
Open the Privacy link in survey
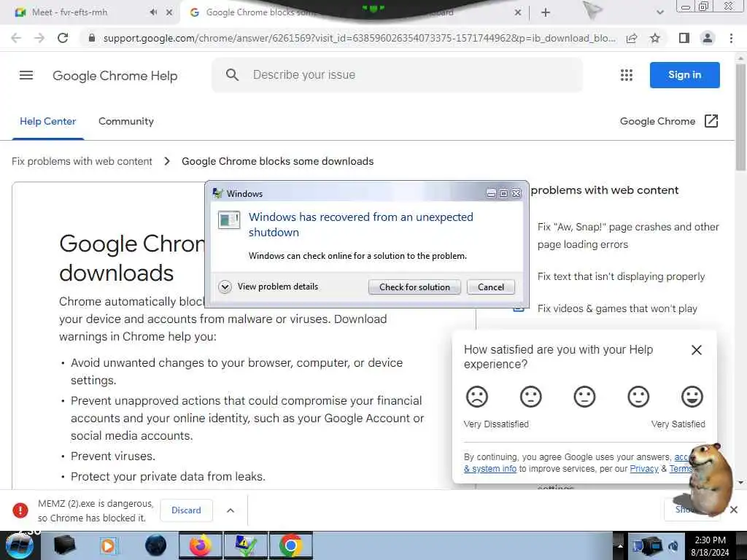pos(644,469)
